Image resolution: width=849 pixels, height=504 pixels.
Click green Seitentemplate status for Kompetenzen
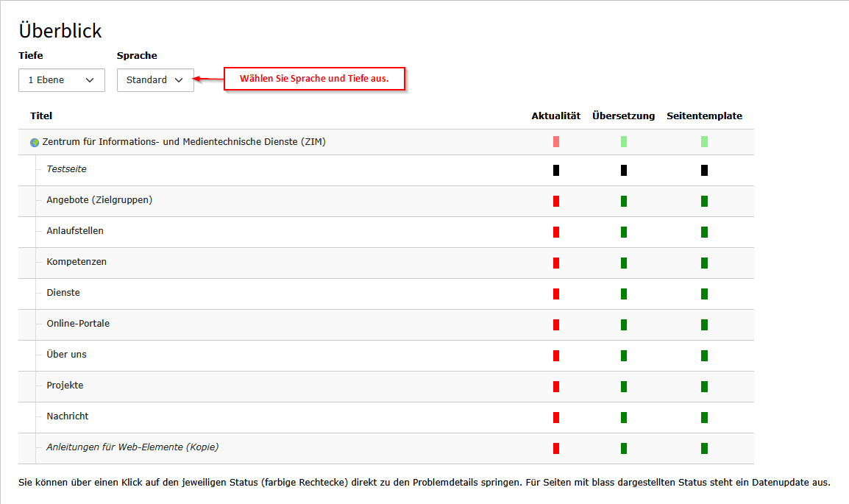704,263
